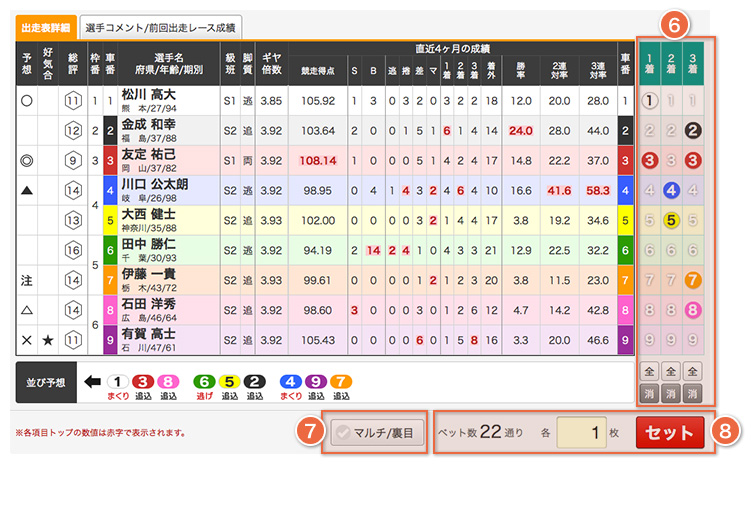Select number 1 in 3着 column
754x530 pixels.
coord(692,101)
